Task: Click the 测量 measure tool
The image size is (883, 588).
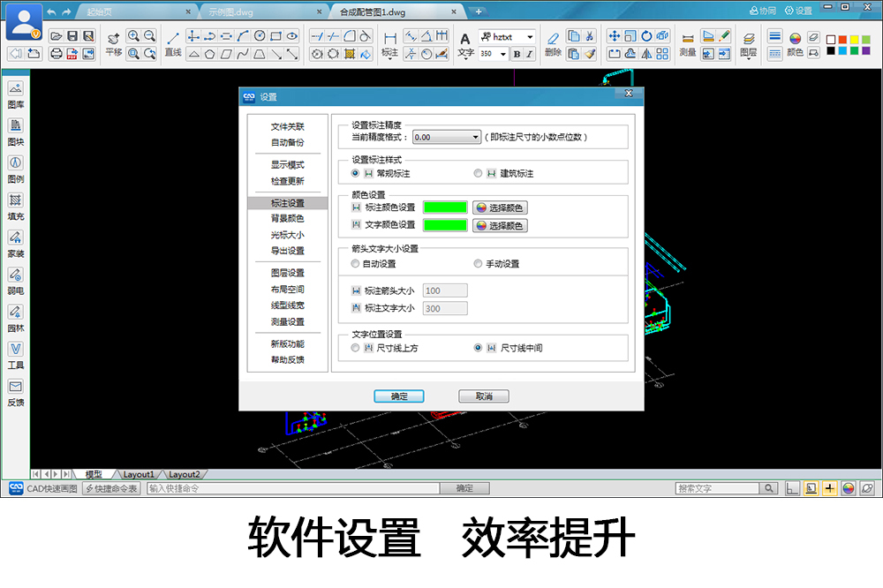Action: click(688, 42)
